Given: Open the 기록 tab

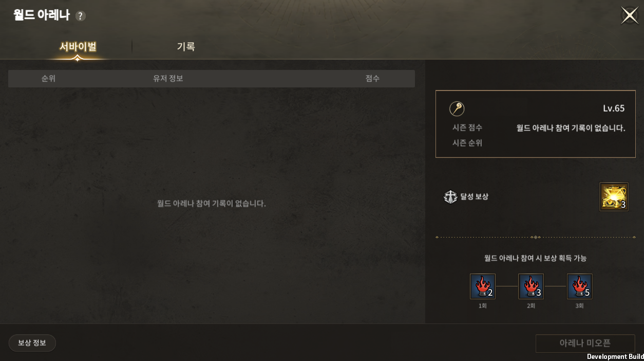Looking at the screenshot, I should (x=186, y=47).
